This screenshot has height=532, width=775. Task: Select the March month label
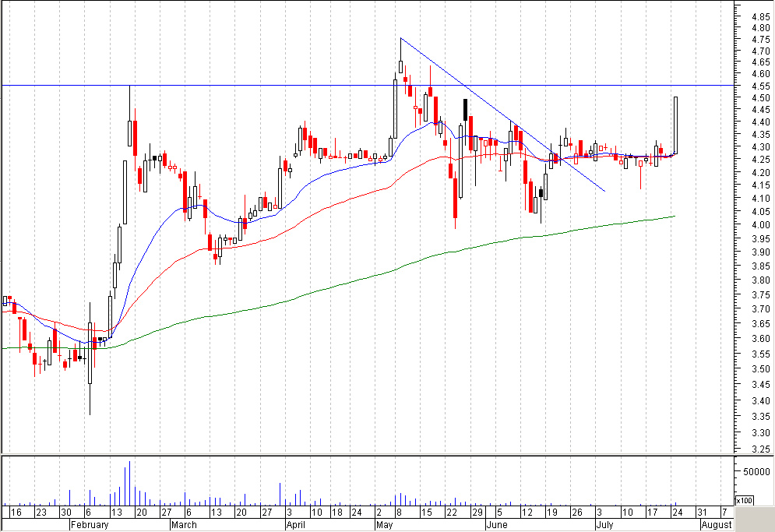[x=184, y=525]
